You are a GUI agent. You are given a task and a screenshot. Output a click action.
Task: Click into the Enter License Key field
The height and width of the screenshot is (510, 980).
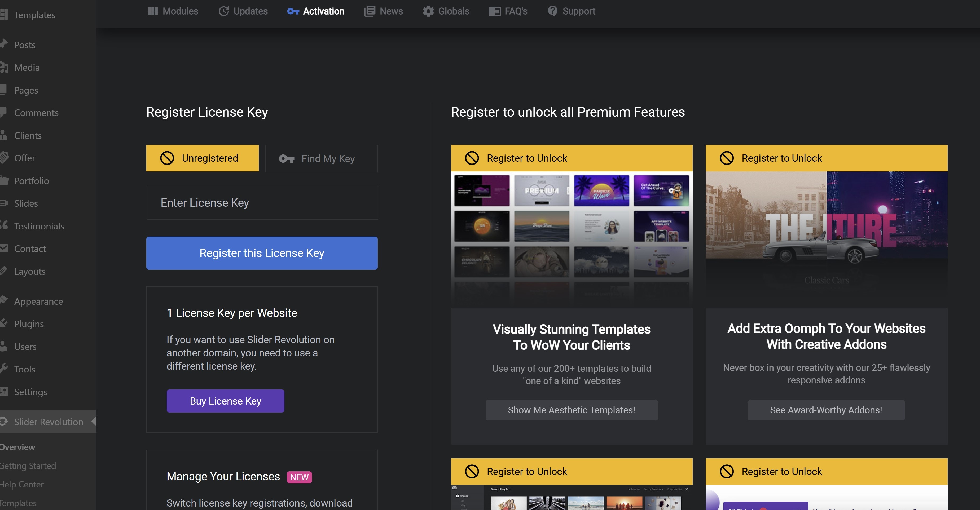coord(262,203)
